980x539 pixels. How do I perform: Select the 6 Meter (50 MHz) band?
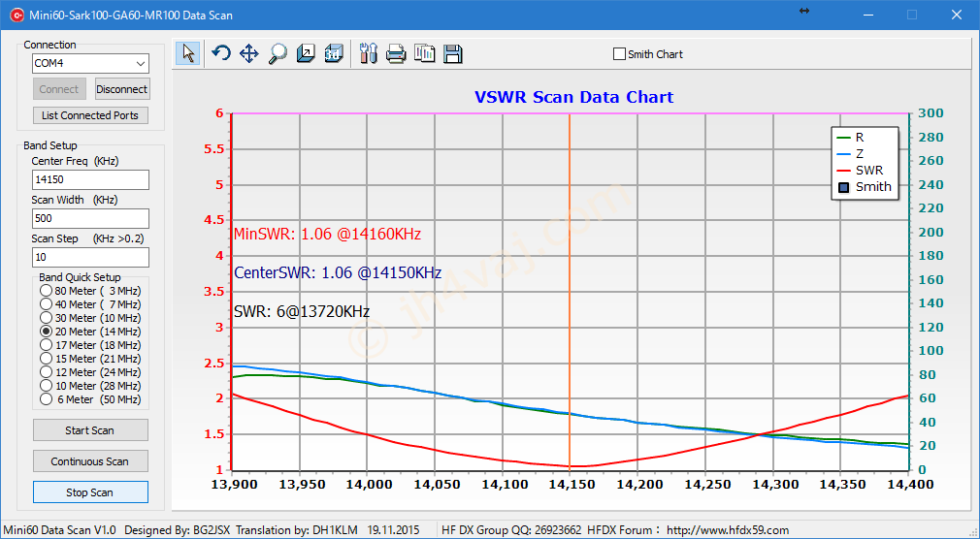(46, 399)
